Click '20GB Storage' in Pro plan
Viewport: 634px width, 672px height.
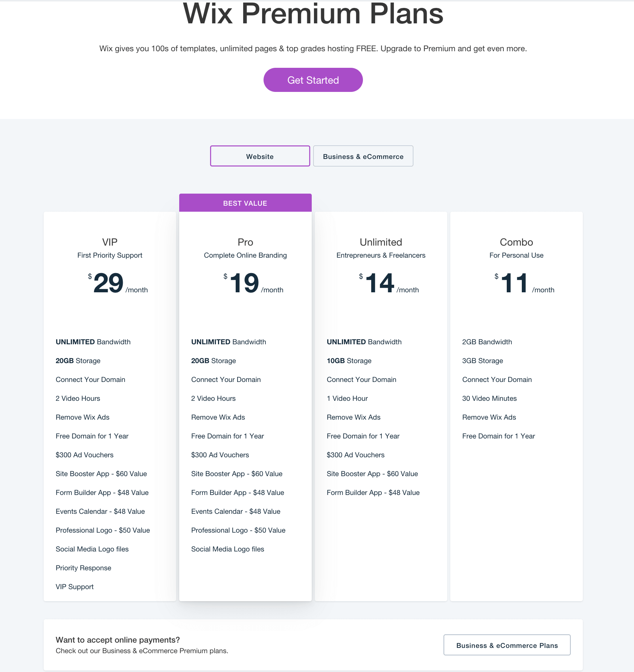tap(213, 360)
